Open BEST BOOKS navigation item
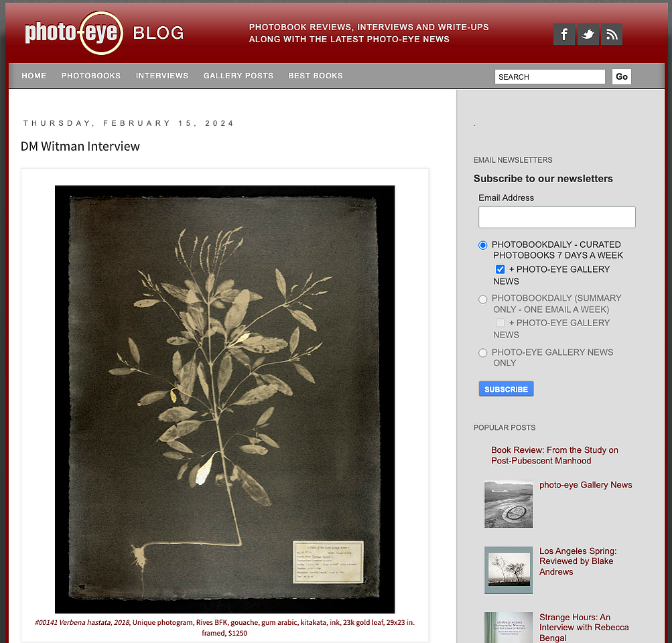Image resolution: width=672 pixels, height=643 pixels. (x=316, y=76)
